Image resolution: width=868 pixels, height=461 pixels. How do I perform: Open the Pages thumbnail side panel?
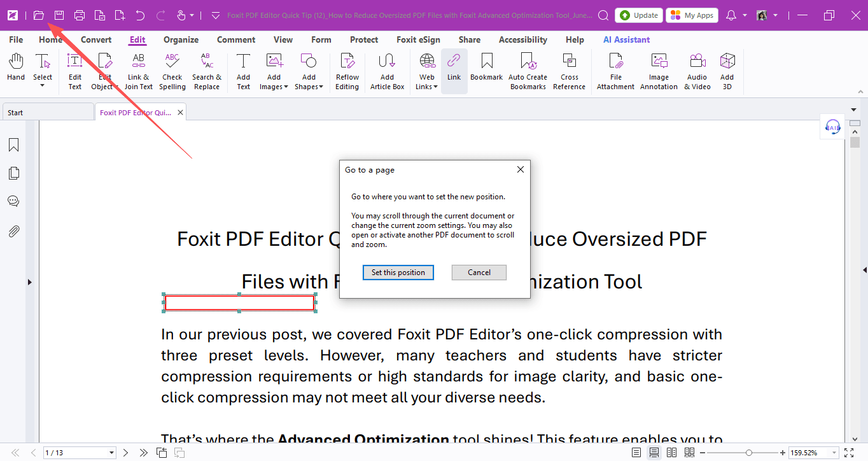[13, 173]
